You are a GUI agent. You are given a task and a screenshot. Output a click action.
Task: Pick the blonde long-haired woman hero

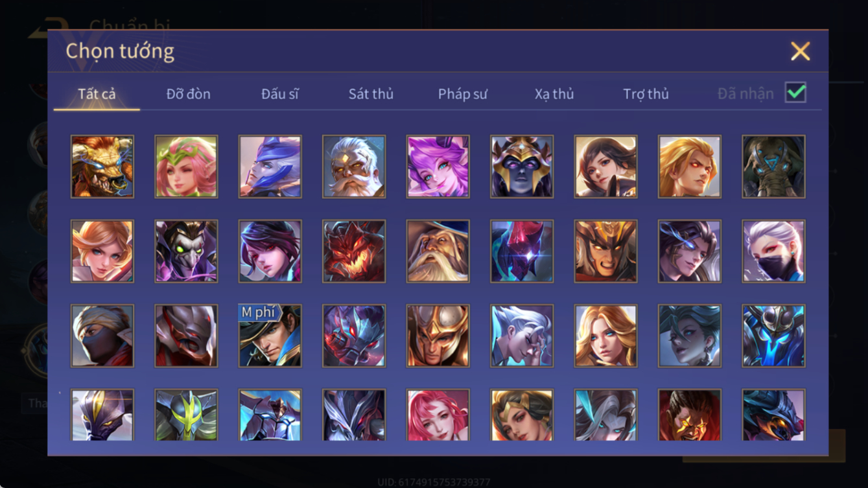click(605, 336)
